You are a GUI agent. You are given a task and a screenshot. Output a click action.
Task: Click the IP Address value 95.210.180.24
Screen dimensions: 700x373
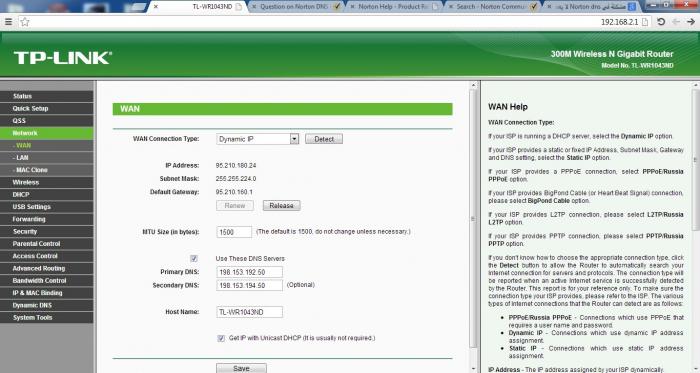[x=236, y=166]
